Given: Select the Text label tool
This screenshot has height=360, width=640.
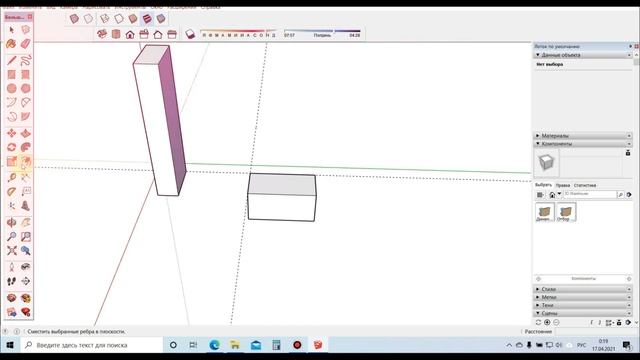Looking at the screenshot, I should 26,191.
